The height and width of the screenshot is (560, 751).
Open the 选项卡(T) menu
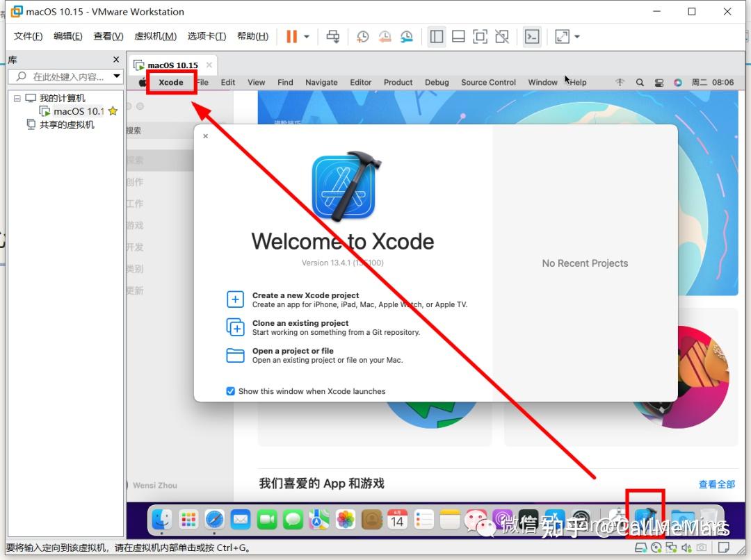click(207, 36)
